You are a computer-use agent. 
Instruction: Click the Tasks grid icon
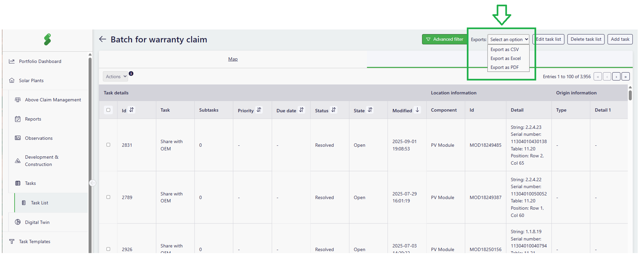(18, 183)
